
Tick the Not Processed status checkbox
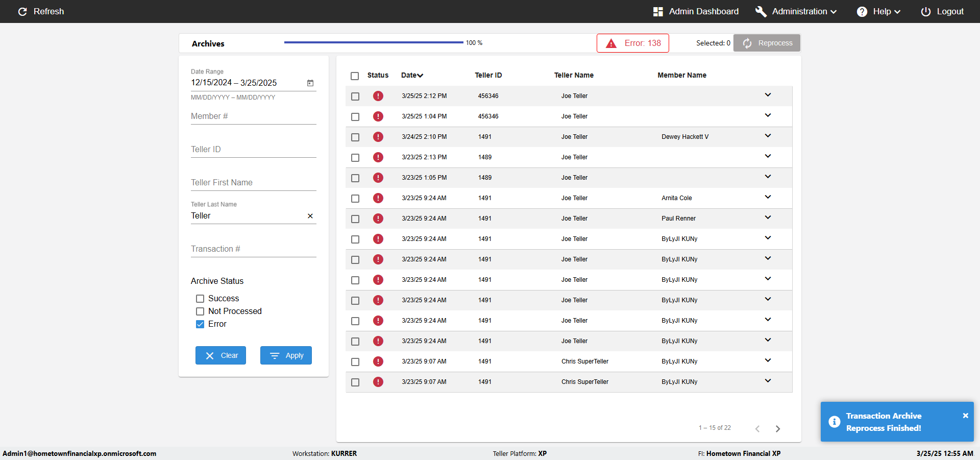point(200,311)
